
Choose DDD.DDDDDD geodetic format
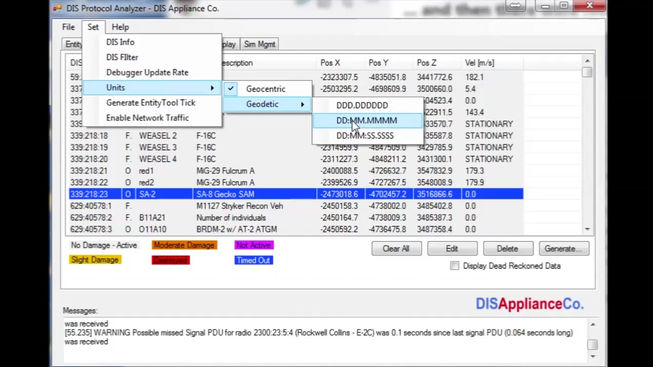click(x=367, y=105)
